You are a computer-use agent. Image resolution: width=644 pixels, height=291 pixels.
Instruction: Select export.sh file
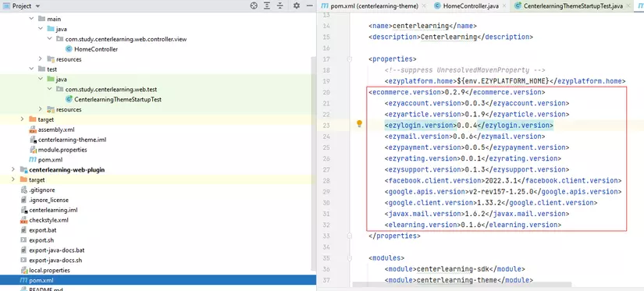click(x=41, y=240)
